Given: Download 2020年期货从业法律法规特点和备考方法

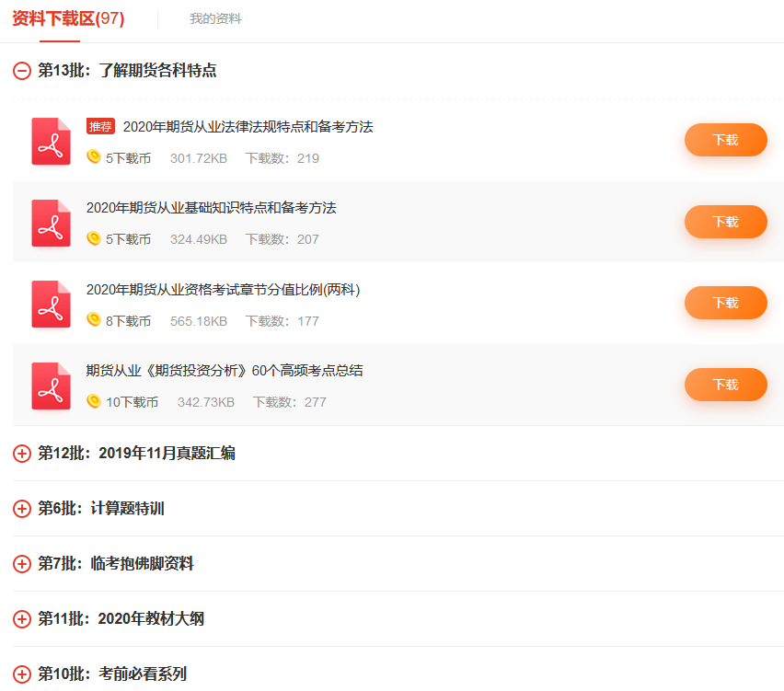Looking at the screenshot, I should coord(725,140).
